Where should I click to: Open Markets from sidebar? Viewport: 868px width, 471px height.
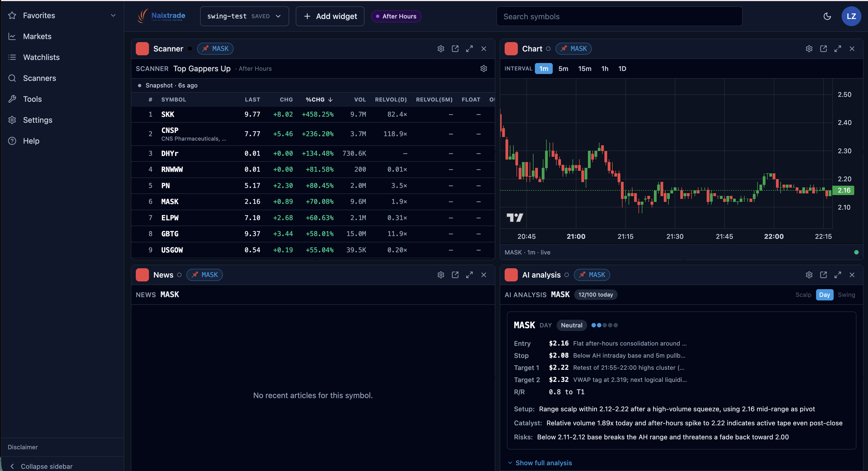click(37, 36)
